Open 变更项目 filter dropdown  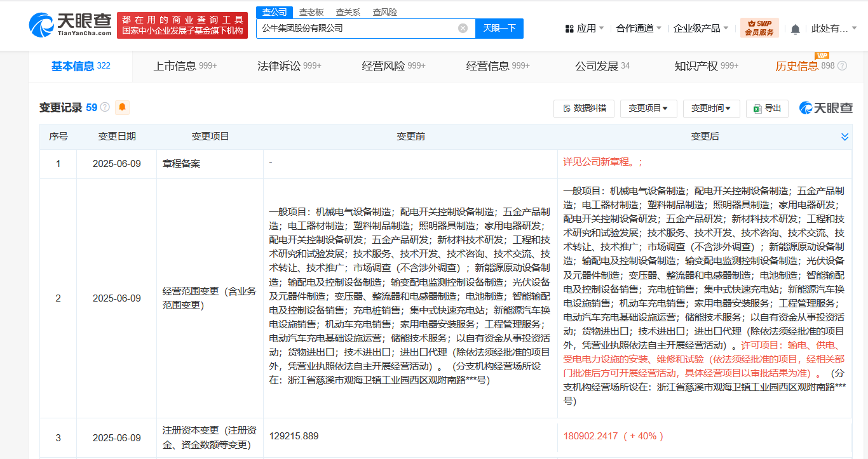coord(648,109)
